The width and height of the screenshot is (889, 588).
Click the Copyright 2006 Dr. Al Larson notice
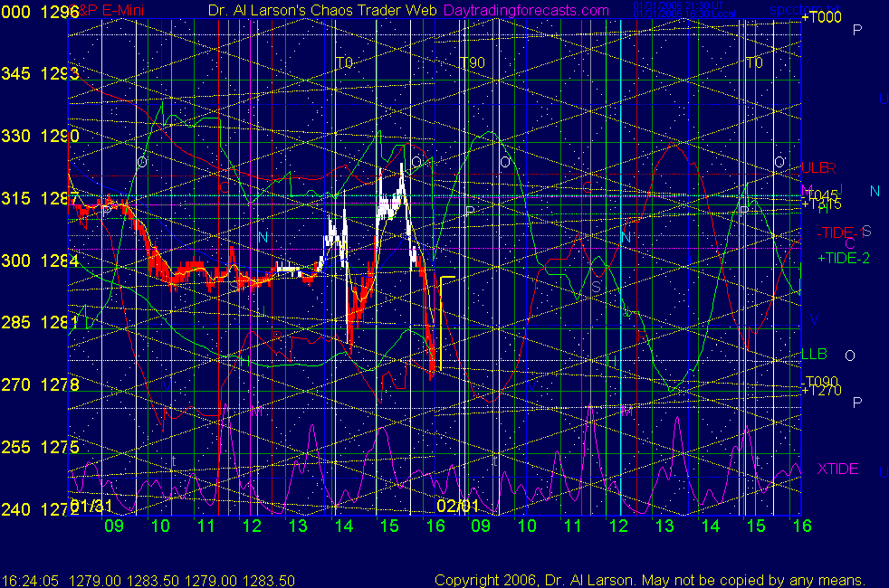pyautogui.click(x=650, y=580)
